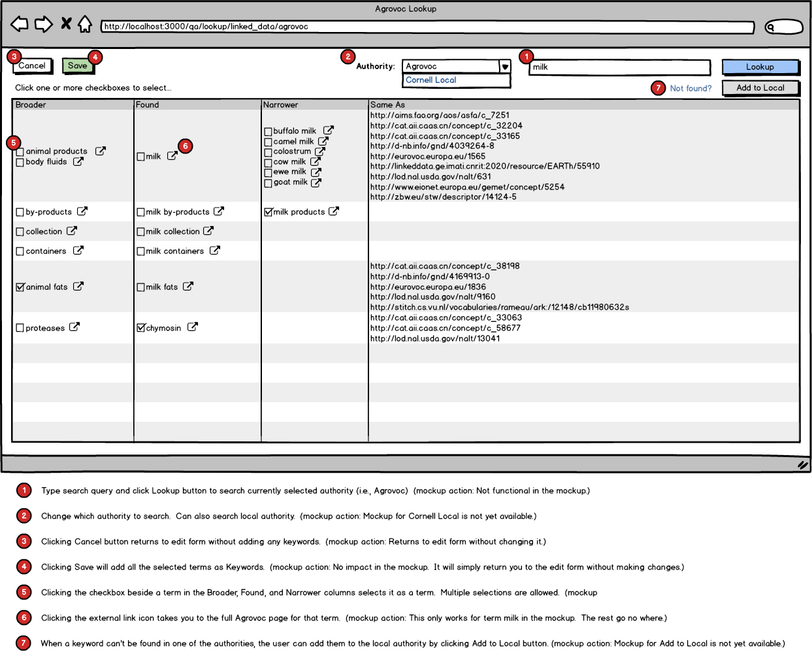
Task: Open external link icon next to milk
Action: point(172,156)
